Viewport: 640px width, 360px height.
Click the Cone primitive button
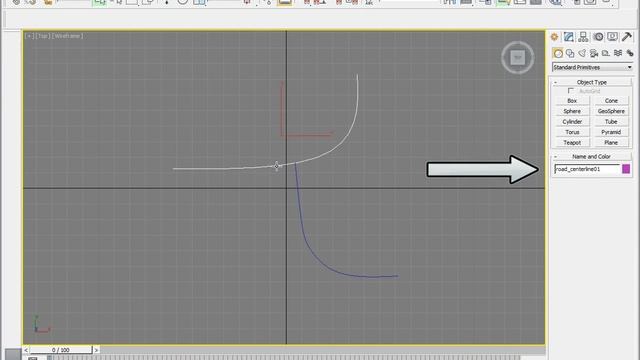click(611, 101)
